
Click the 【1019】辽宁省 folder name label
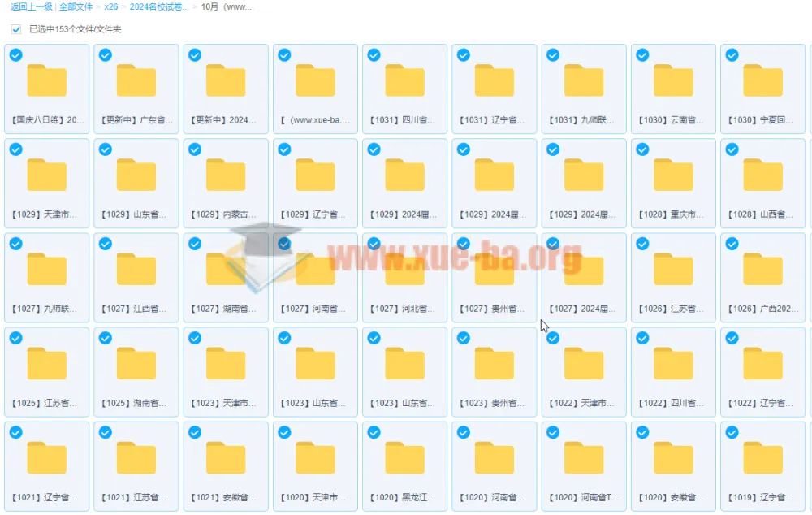(762, 497)
